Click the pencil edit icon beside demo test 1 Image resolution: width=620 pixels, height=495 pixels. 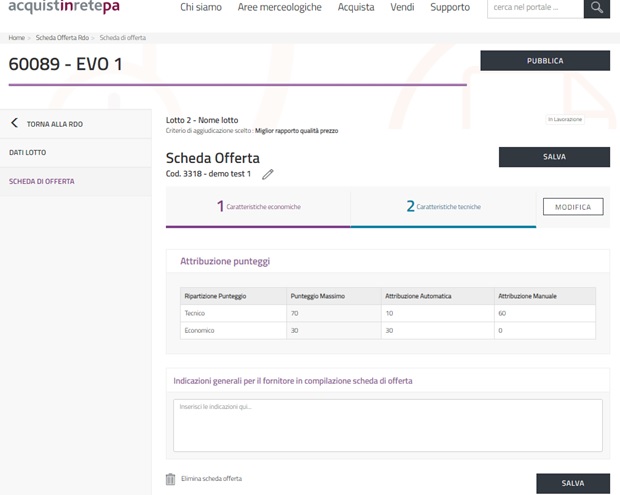tap(267, 174)
